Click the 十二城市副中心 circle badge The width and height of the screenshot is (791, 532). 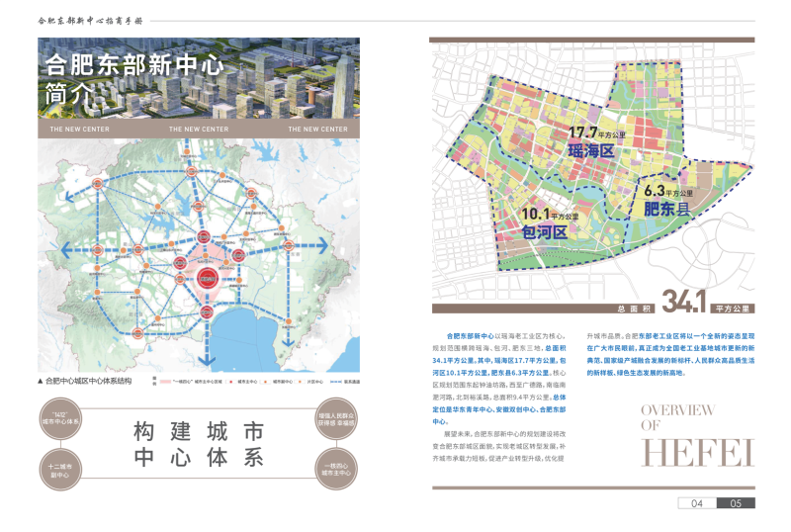[x=61, y=469]
